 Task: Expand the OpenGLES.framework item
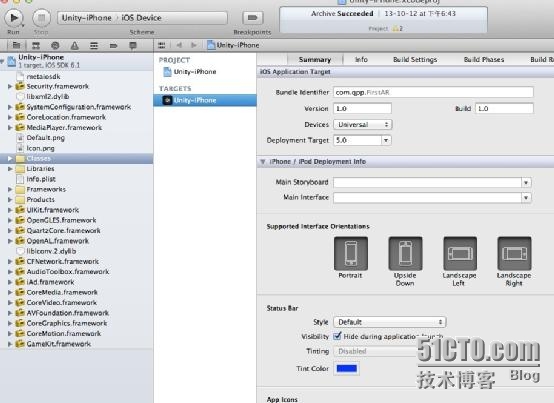[x=10, y=220]
